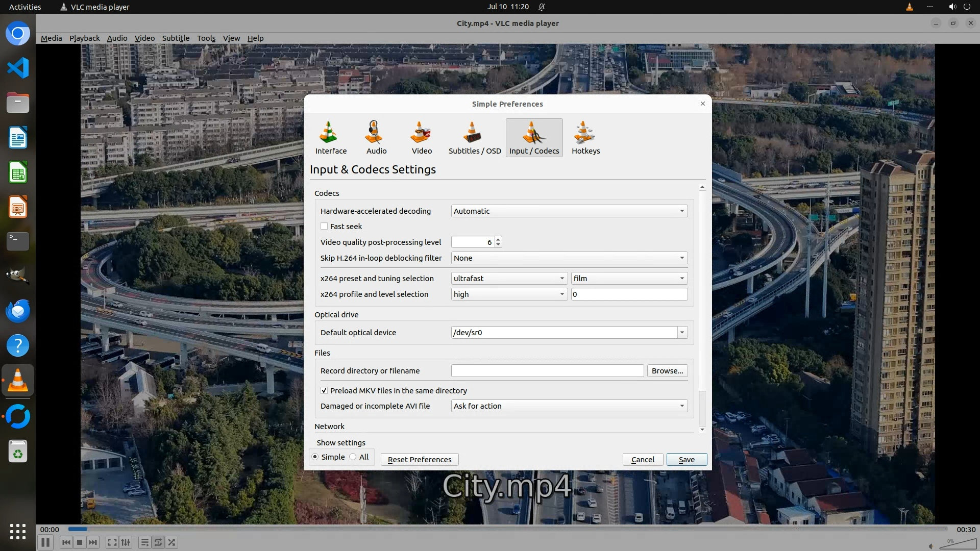Expand Hardware-accelerated decoding dropdown
The image size is (980, 551).
(569, 211)
